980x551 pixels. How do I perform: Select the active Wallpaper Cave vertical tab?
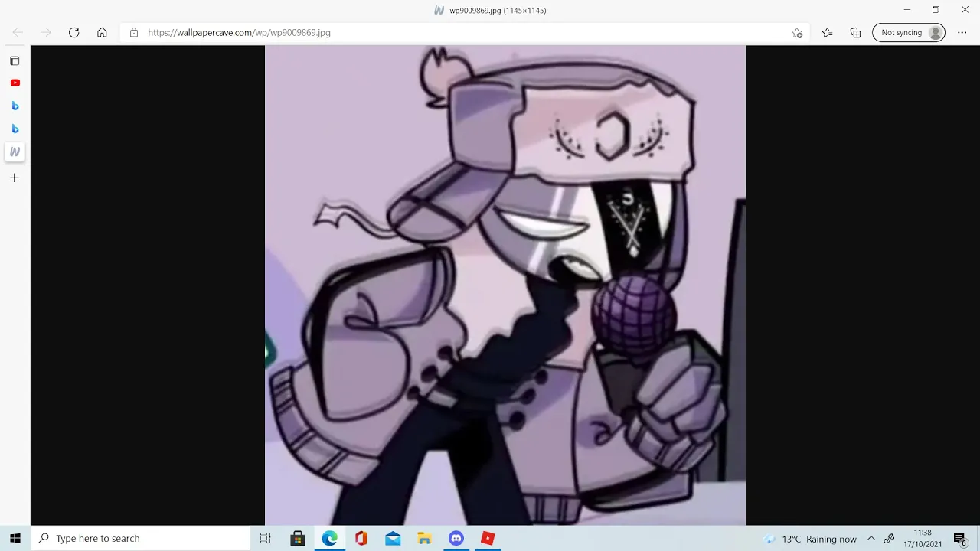(15, 152)
